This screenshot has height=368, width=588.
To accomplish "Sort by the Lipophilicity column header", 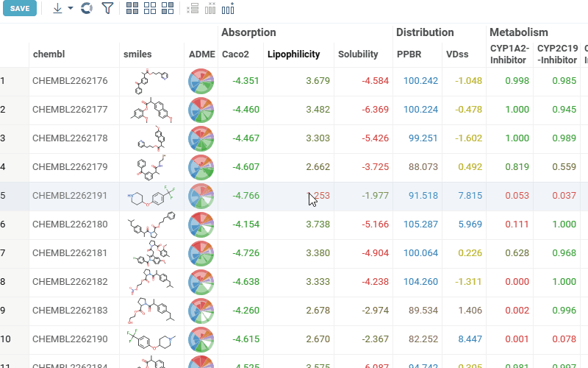I will tap(294, 54).
